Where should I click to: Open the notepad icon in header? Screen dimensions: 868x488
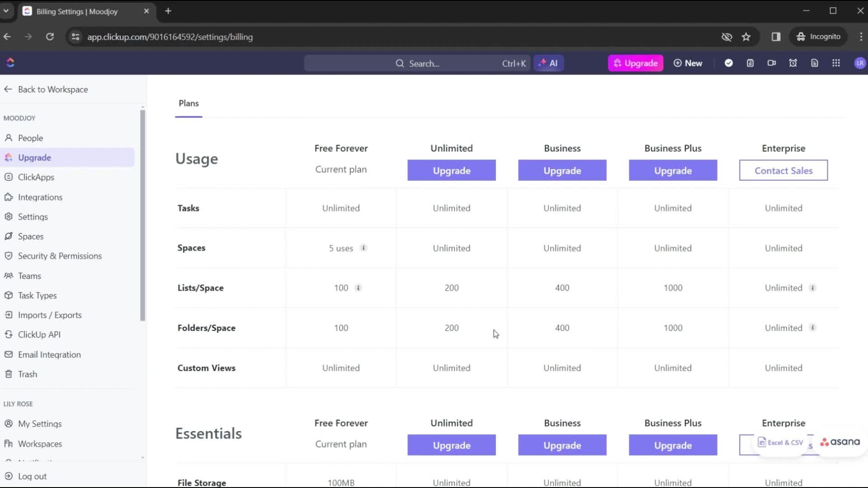pos(750,63)
